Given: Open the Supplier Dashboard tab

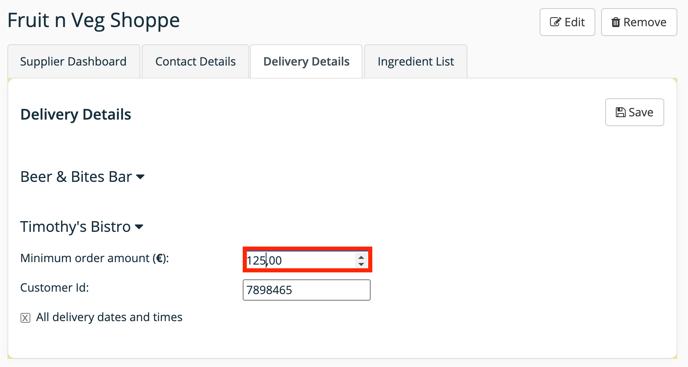Looking at the screenshot, I should pyautogui.click(x=73, y=61).
